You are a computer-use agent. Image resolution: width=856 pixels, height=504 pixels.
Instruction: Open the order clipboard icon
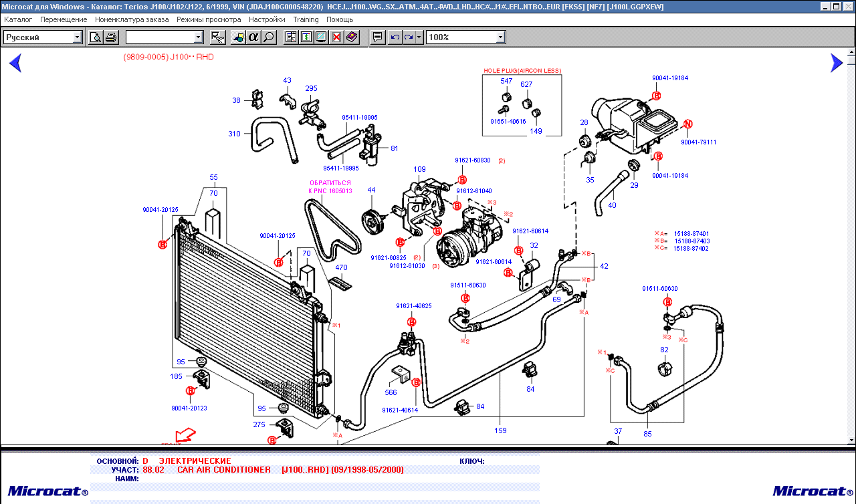(x=291, y=37)
